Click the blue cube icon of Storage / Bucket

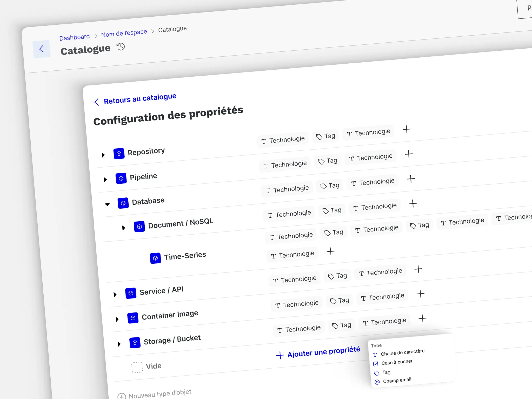(x=135, y=343)
